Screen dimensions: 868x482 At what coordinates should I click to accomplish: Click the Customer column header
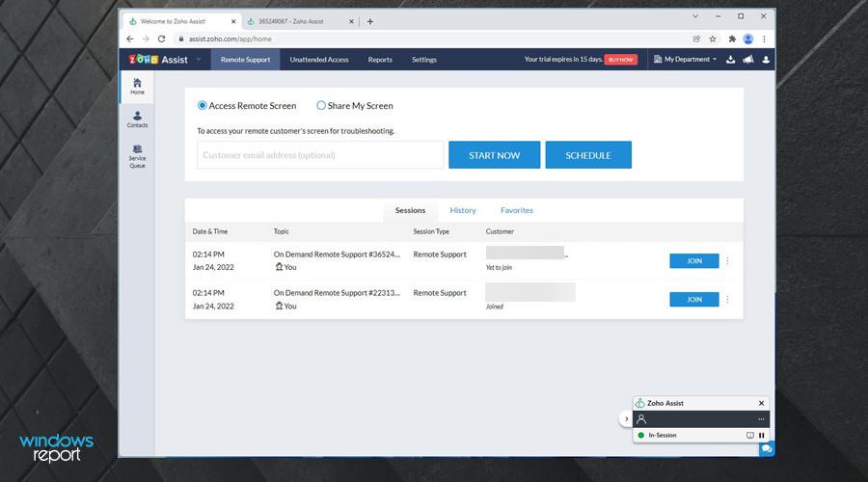[x=500, y=231]
